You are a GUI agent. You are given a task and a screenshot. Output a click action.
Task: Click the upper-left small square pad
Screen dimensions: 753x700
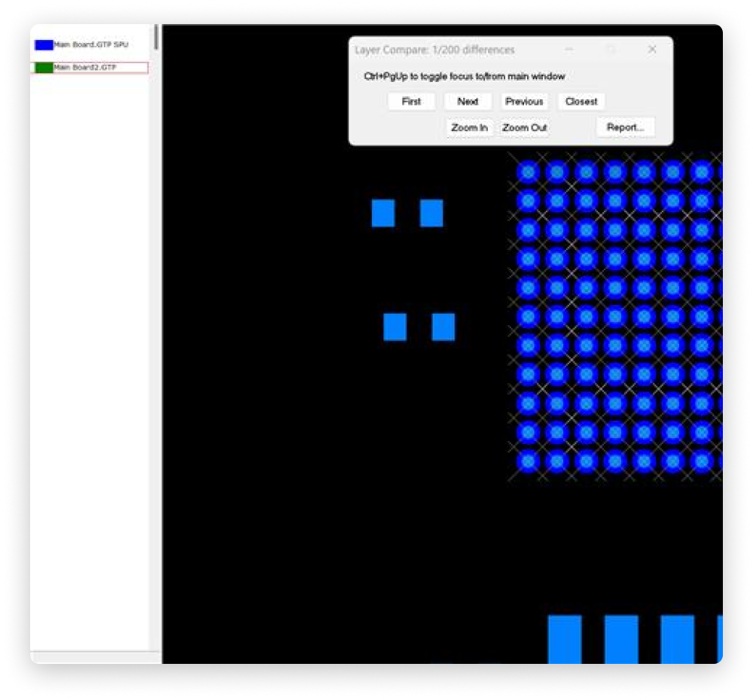[383, 213]
